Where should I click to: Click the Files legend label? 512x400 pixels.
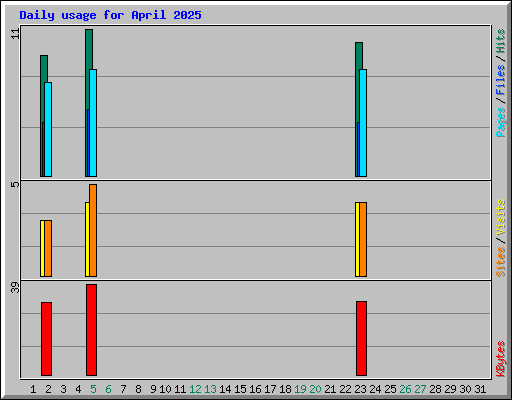(x=500, y=80)
